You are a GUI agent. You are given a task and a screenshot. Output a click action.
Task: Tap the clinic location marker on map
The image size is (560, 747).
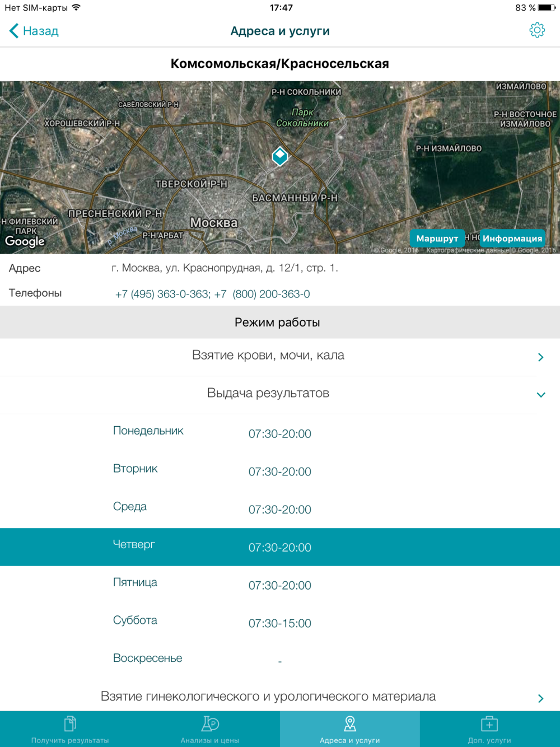280,156
